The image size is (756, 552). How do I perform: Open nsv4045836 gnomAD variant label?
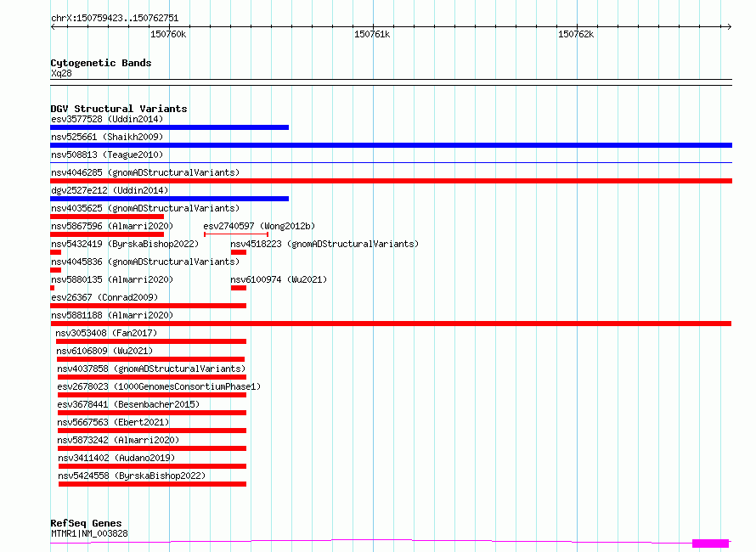point(145,262)
